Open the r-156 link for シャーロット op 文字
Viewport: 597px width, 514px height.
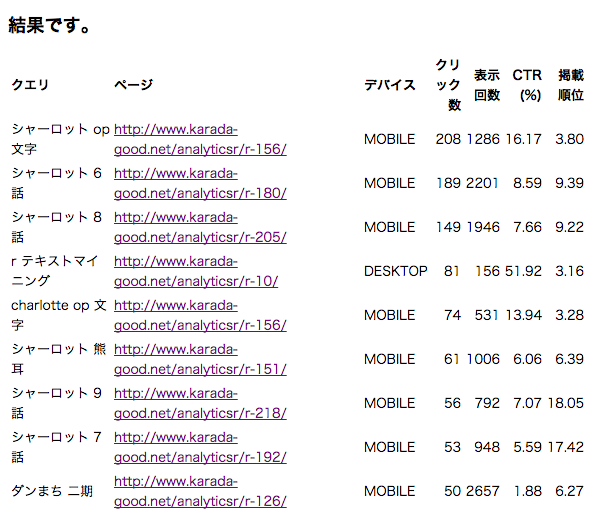200,139
